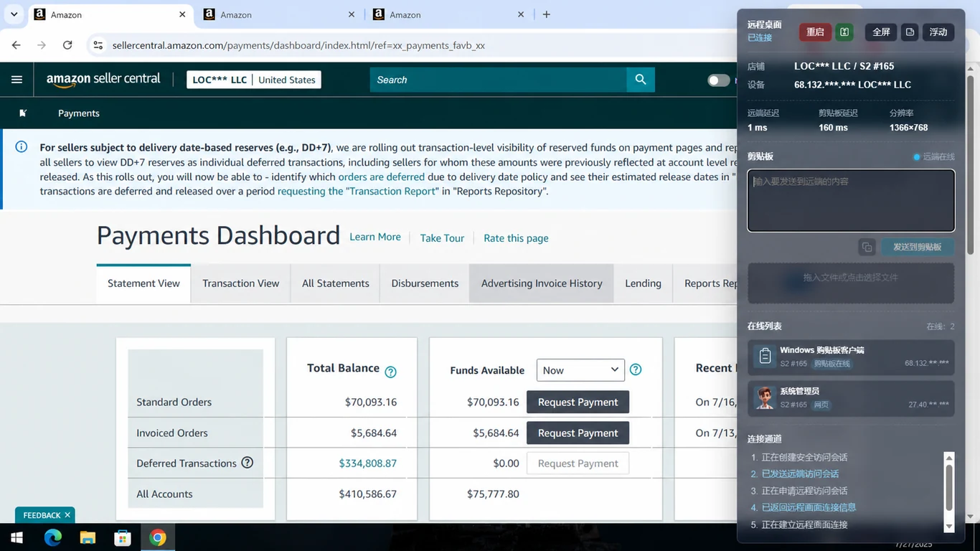Open the Lending tab
This screenshot has width=980, height=551.
[x=643, y=283]
